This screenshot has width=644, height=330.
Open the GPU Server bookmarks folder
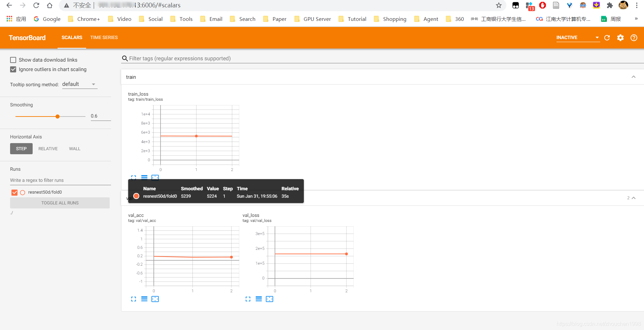pos(313,19)
